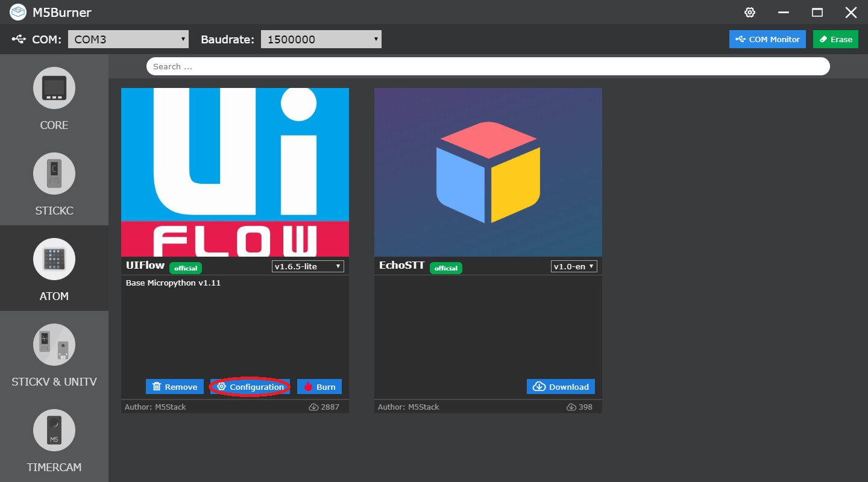Open the M5Burner settings gear icon
The width and height of the screenshot is (868, 482).
(x=749, y=12)
